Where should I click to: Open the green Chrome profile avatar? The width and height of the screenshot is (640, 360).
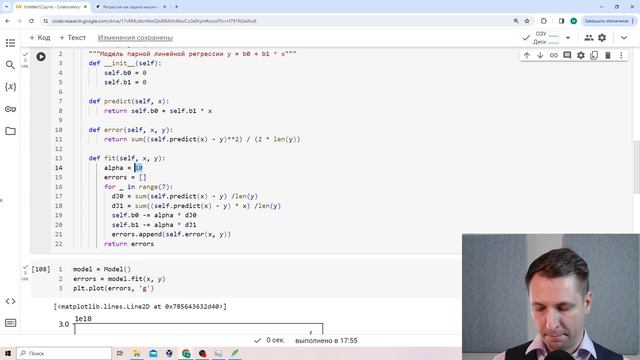tap(573, 21)
